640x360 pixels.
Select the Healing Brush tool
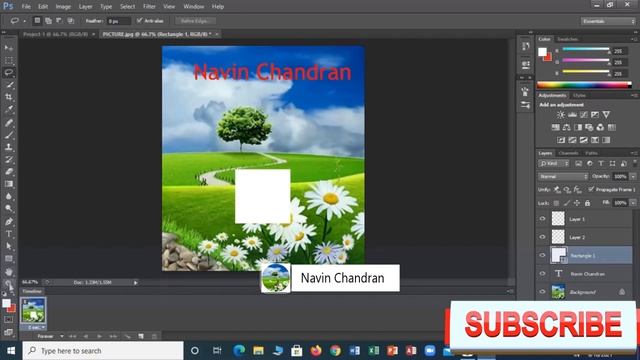pos(9,122)
